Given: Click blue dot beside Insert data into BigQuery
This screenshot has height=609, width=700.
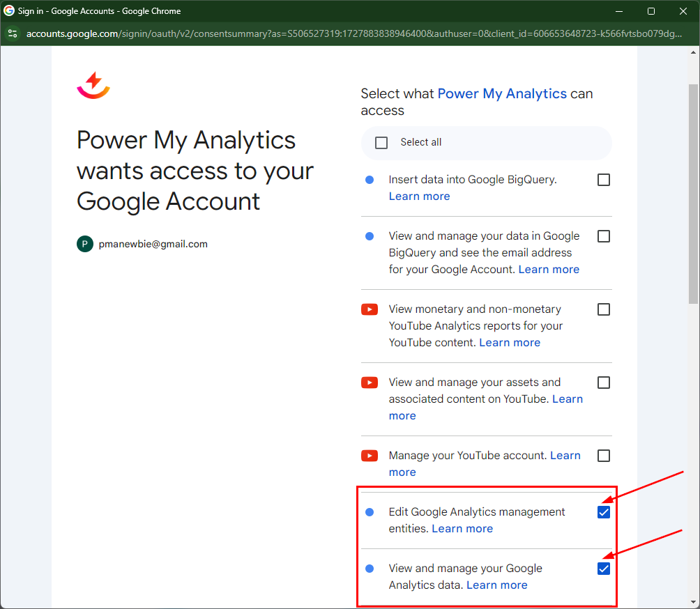Looking at the screenshot, I should [x=370, y=180].
